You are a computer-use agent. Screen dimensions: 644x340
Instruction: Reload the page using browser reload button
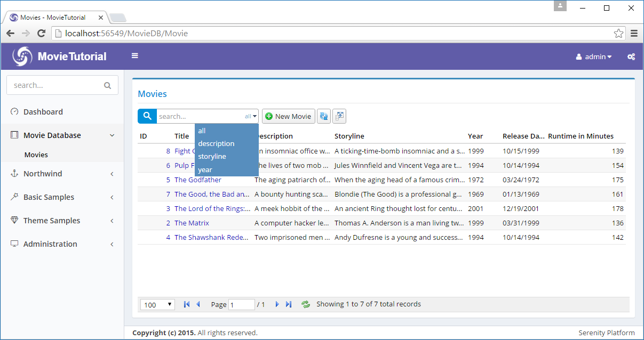click(41, 34)
